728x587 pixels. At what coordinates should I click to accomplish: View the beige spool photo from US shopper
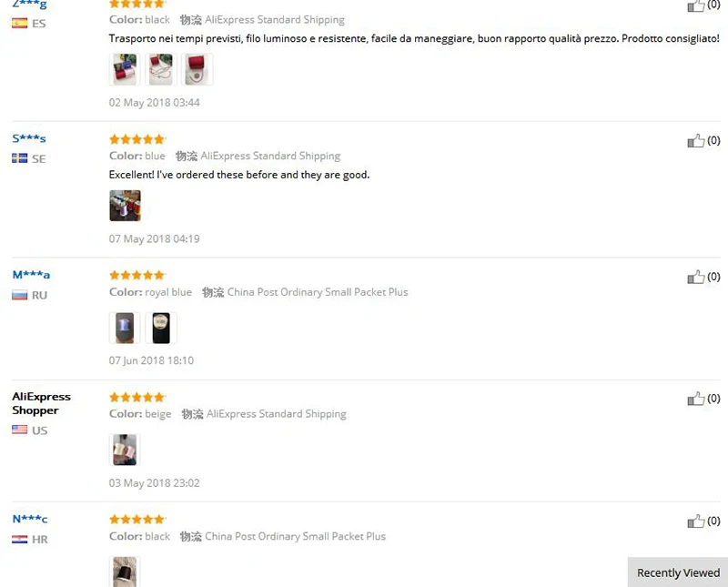tap(125, 450)
